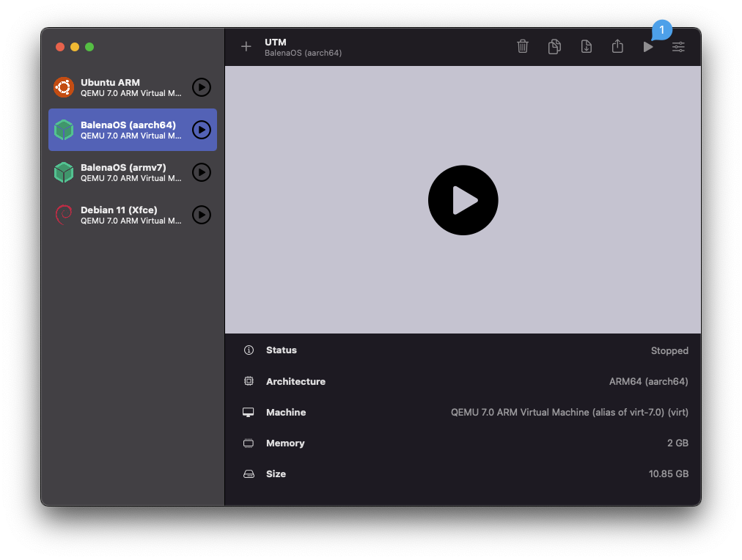Click the '2 GB' memory value

pos(677,443)
